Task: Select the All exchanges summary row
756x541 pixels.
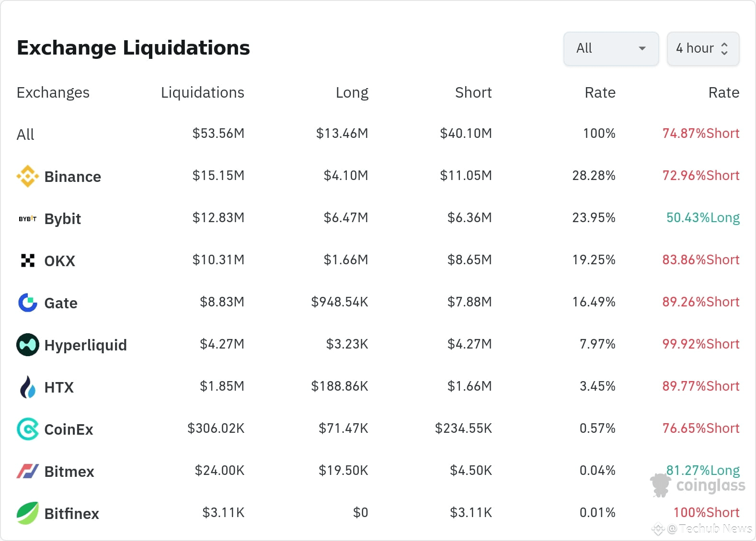Action: pos(25,135)
